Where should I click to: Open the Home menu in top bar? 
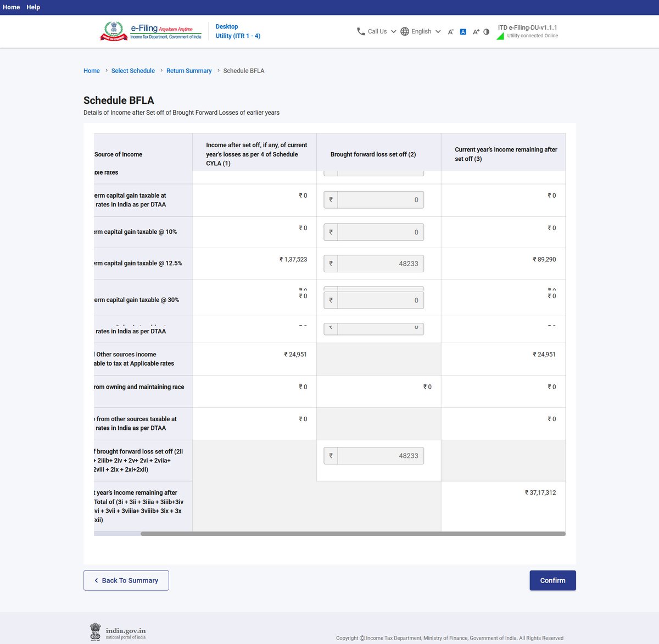pos(11,7)
